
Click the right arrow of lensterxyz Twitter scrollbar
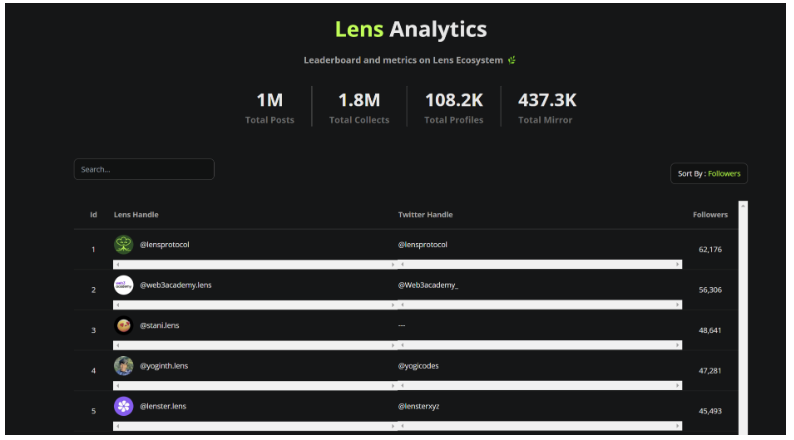pos(678,426)
